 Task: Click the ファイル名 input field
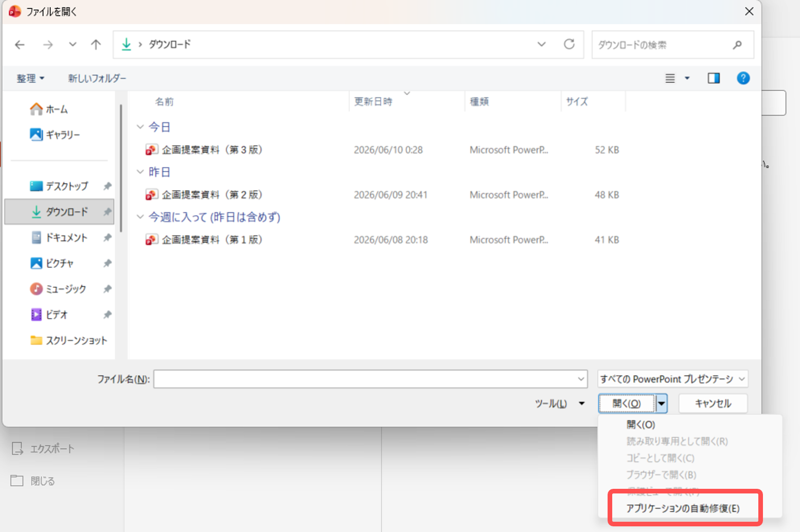[x=370, y=379]
